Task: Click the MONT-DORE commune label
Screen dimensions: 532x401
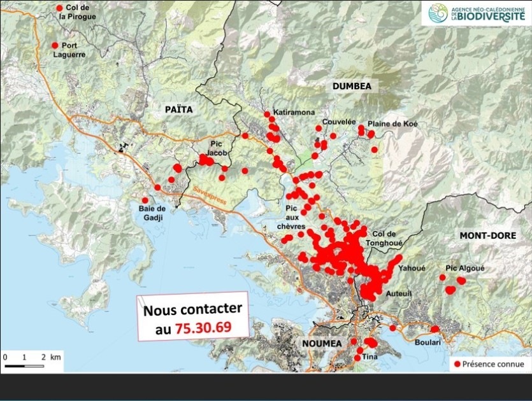Action: 491,235
